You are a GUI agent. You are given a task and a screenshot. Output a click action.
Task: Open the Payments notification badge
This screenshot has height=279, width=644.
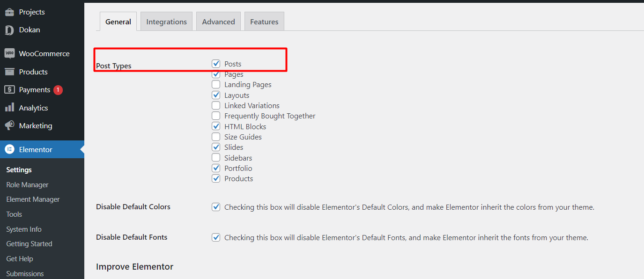(x=58, y=90)
